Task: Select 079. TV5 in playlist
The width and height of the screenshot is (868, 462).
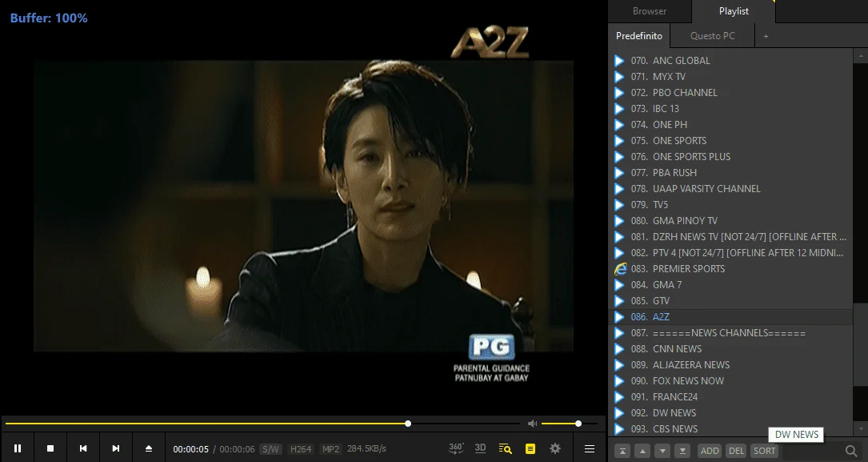Action: (730, 205)
